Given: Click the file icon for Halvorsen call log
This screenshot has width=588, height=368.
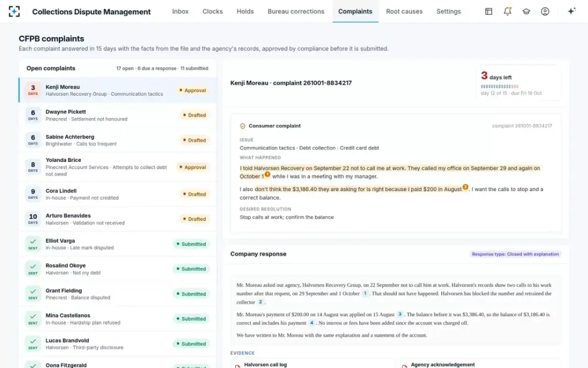Looking at the screenshot, I should pyautogui.click(x=238, y=366).
